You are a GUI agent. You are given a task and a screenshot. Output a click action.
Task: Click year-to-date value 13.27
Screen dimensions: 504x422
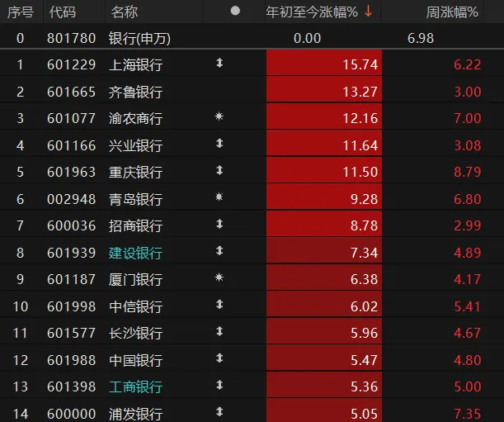360,92
